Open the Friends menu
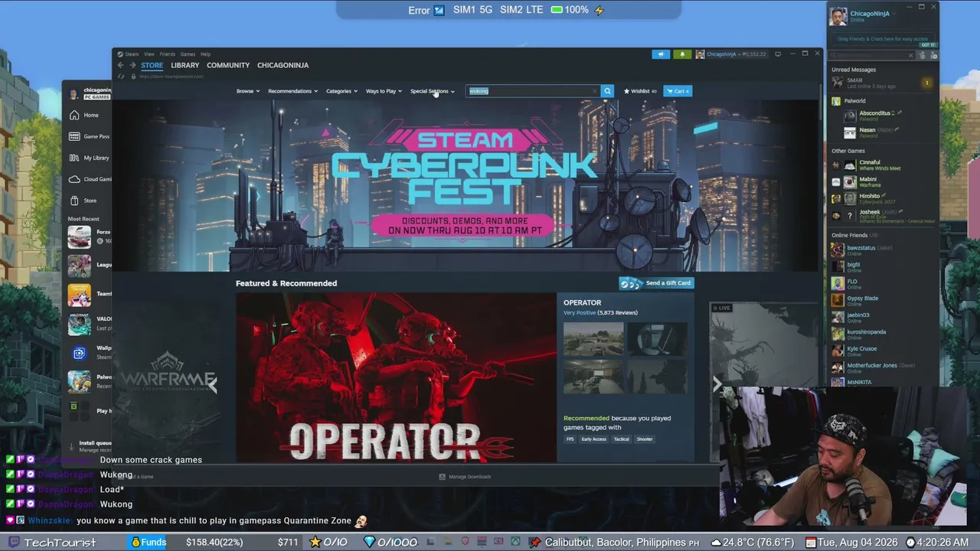 (167, 54)
